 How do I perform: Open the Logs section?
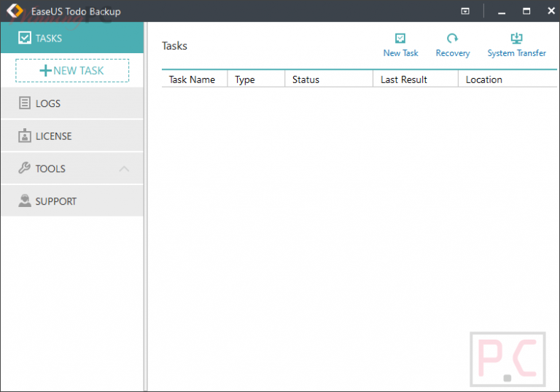point(71,103)
